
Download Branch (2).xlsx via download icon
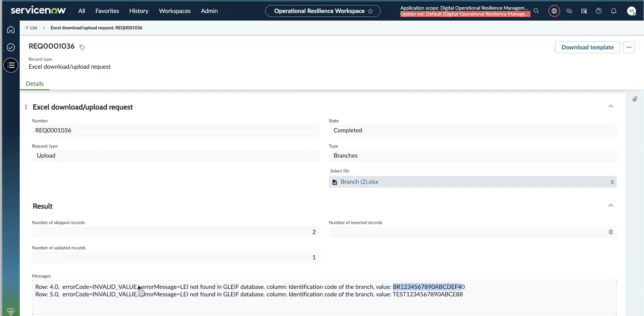(x=612, y=182)
